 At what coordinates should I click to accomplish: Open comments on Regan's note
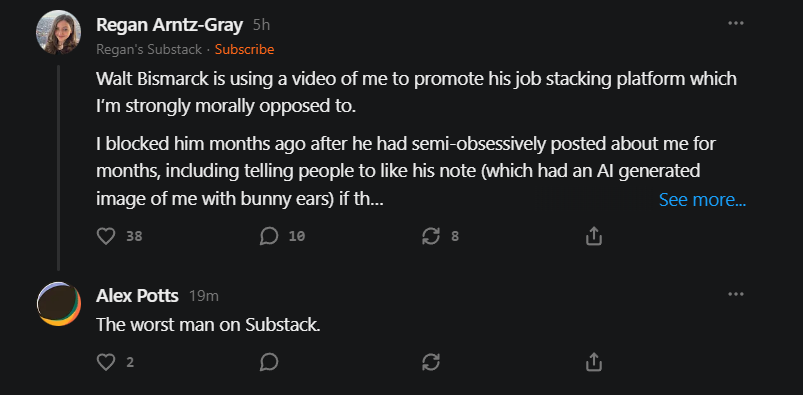pos(269,236)
